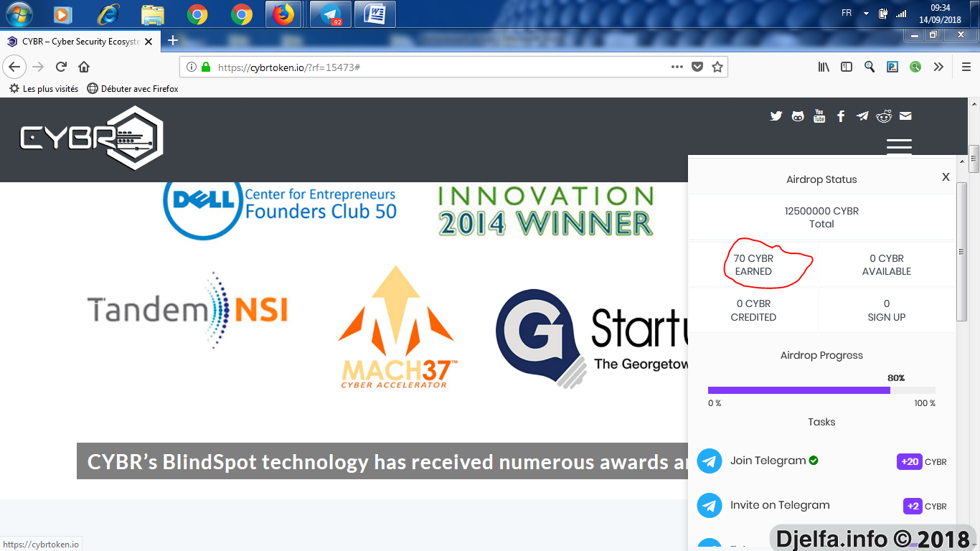Click the Airdrop Progress bar
This screenshot has height=551, width=980.
coord(821,390)
